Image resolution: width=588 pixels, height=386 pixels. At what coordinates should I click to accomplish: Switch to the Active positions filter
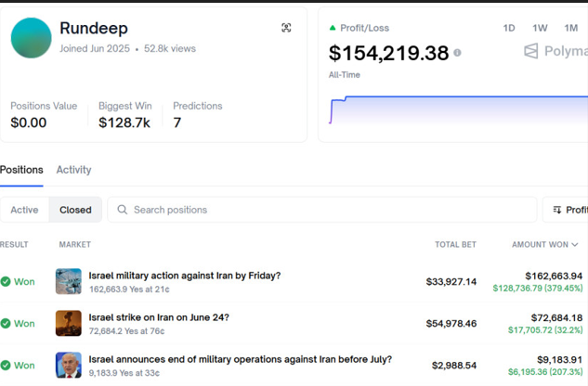pos(24,210)
